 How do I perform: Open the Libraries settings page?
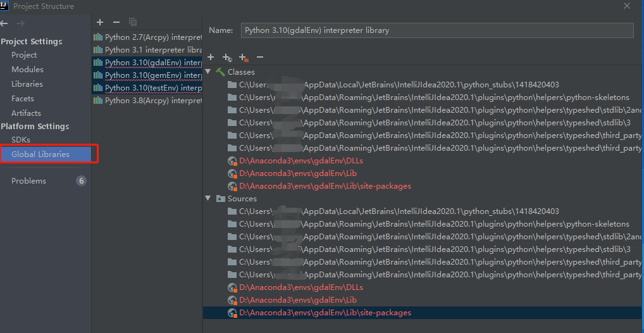[27, 84]
